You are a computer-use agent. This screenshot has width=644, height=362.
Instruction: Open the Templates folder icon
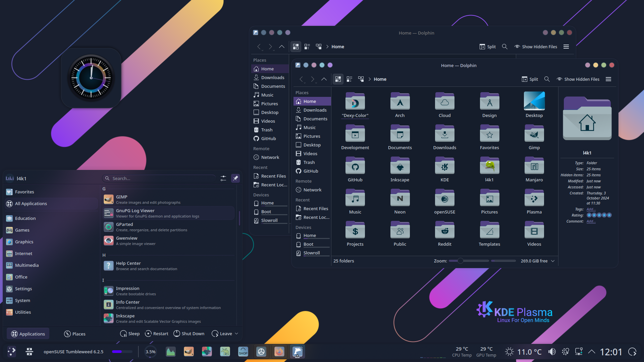pyautogui.click(x=489, y=230)
